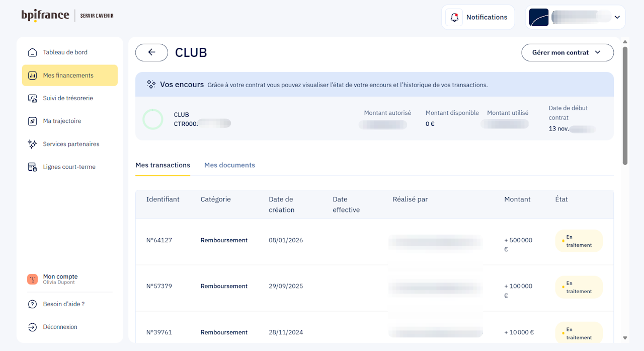Click the Ma trajectoire icon
The height and width of the screenshot is (351, 644).
point(32,121)
